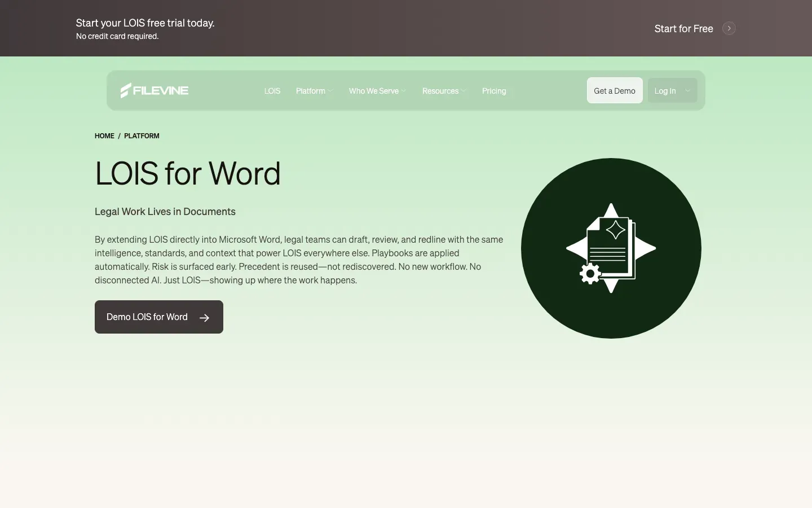This screenshot has width=812, height=508.
Task: Click the Legal Work Lives in Documents subtitle
Action: pos(165,212)
